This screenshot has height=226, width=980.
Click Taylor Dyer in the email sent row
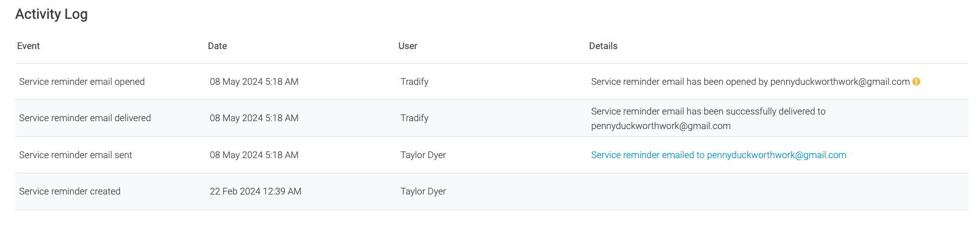pos(423,155)
